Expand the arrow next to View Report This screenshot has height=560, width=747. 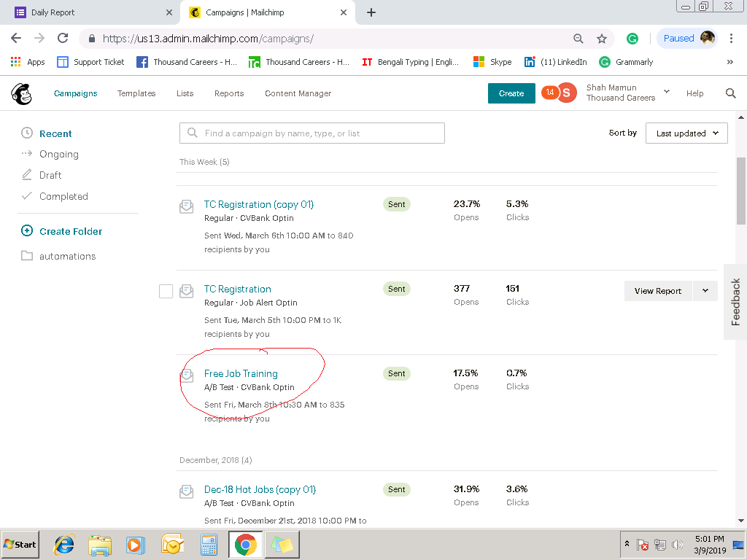[x=705, y=291]
